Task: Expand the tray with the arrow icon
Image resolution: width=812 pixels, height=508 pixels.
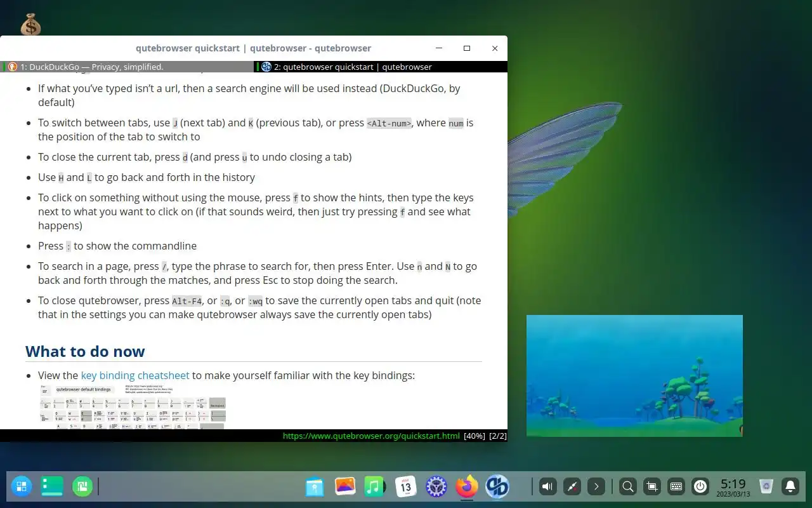Action: click(x=596, y=487)
